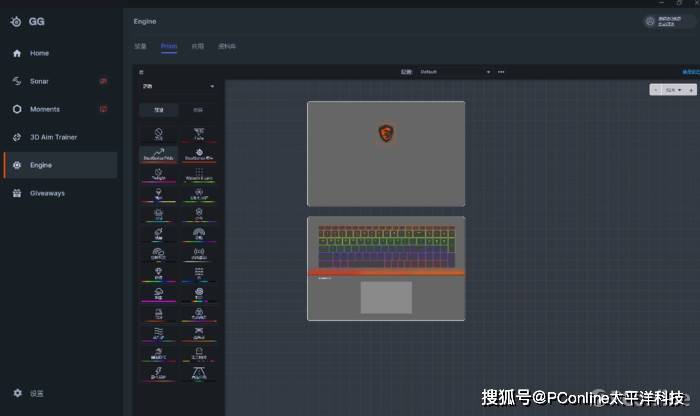The image size is (700, 416).
Task: Apply the diamond icon lighting effect
Action: coord(158,273)
